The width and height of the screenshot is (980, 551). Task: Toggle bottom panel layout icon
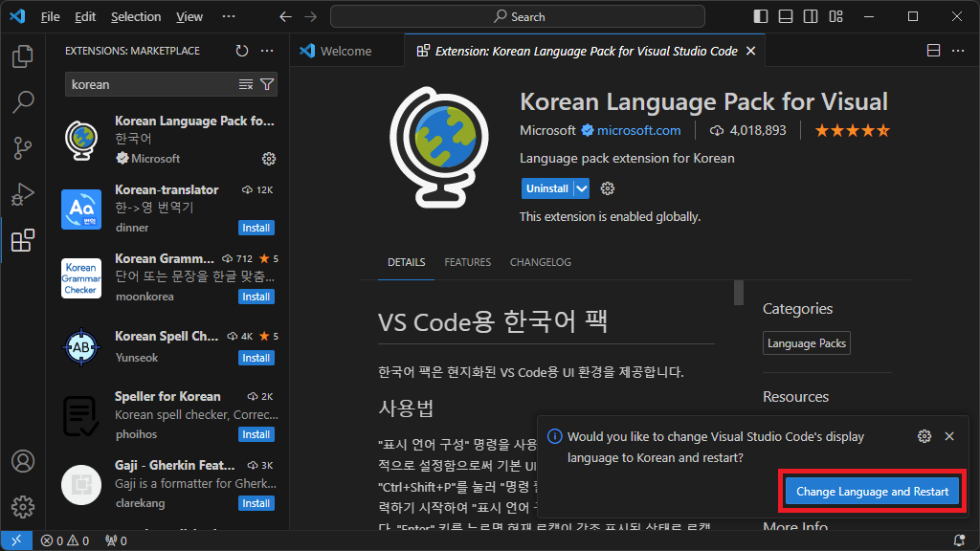pyautogui.click(x=786, y=17)
